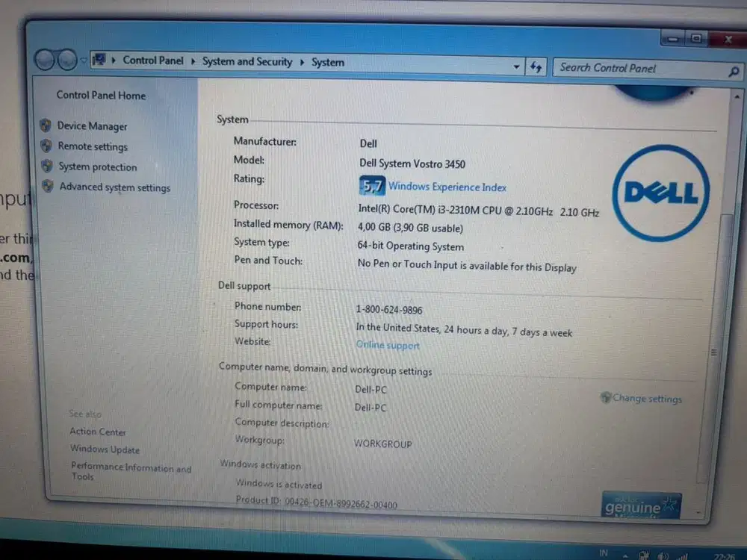Open the volume icon in system tray
Image resolution: width=747 pixels, height=560 pixels.
tap(662, 554)
